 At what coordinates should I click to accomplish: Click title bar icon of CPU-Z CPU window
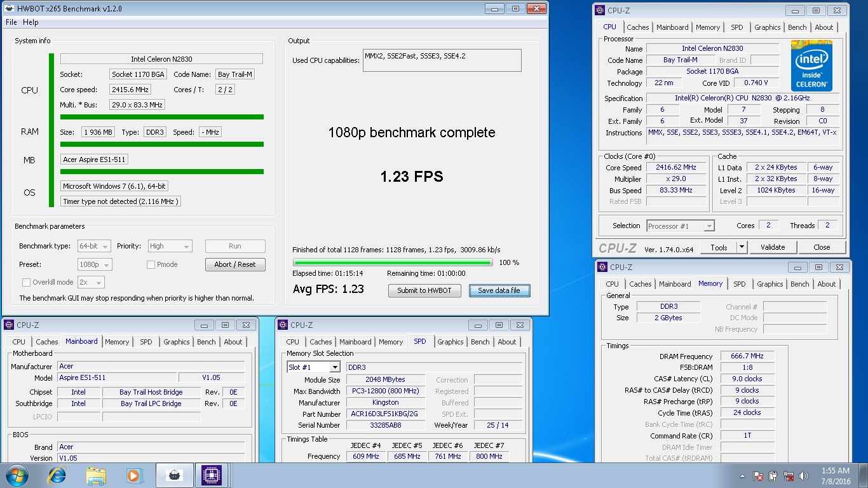[x=599, y=10]
